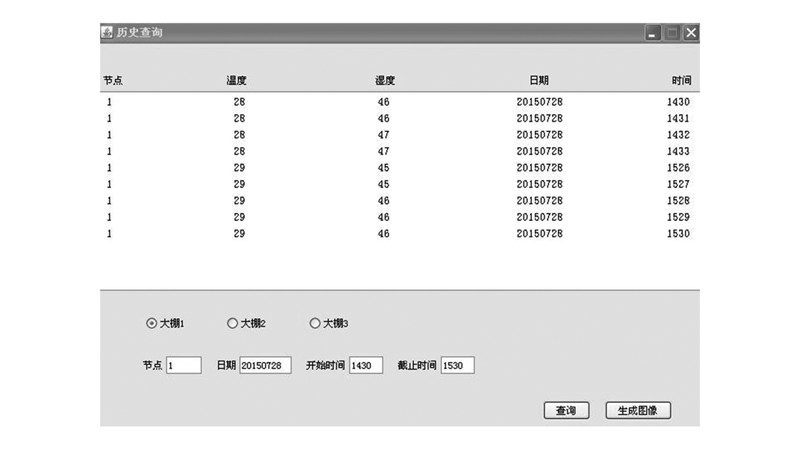Viewport: 800px width, 449px height.
Task: Click the Java icon in the title bar
Action: 107,33
